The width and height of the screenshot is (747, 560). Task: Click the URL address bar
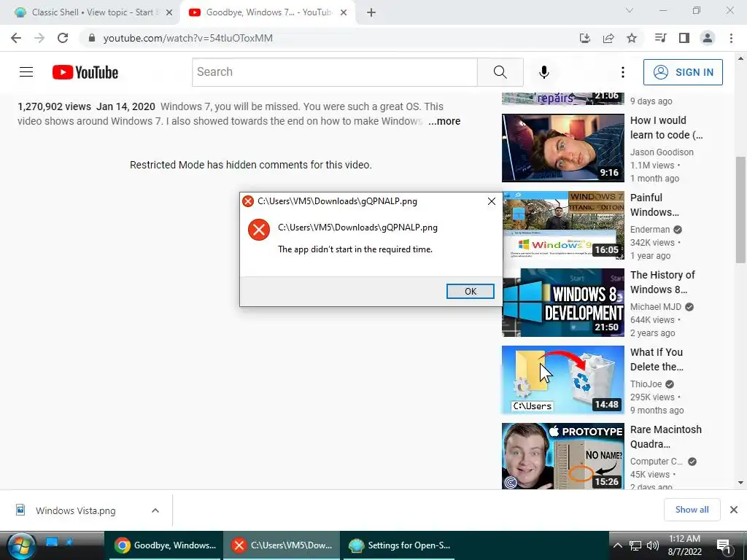pos(329,38)
